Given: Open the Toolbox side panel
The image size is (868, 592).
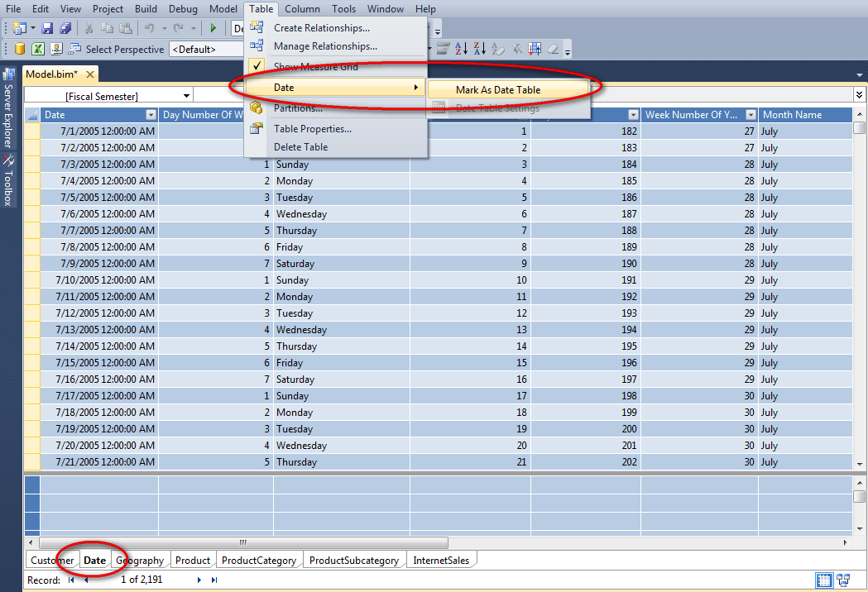Looking at the screenshot, I should (x=7, y=181).
